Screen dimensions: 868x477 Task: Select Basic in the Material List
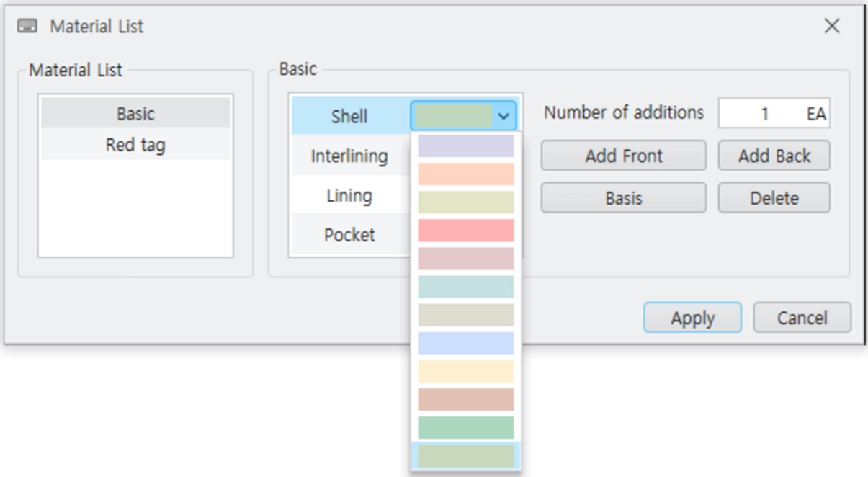tap(135, 114)
